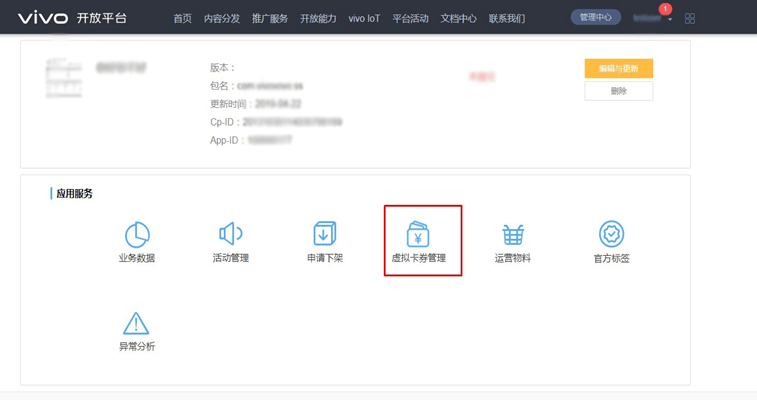The width and height of the screenshot is (757, 400).
Task: Open the 异常分析 warning triangle icon
Action: 136,323
